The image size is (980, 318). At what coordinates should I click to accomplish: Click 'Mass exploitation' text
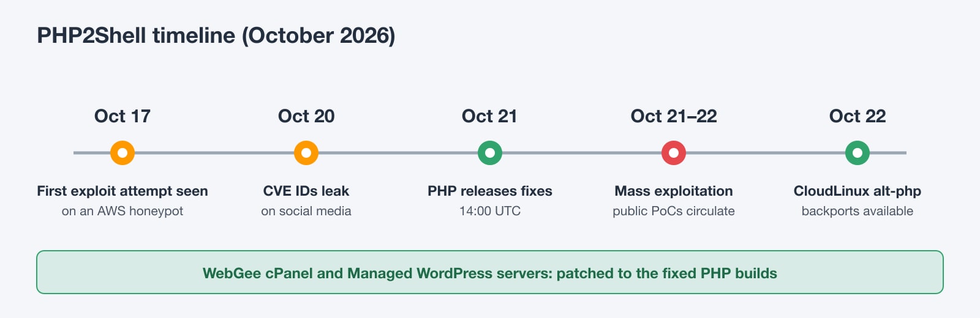pyautogui.click(x=674, y=191)
